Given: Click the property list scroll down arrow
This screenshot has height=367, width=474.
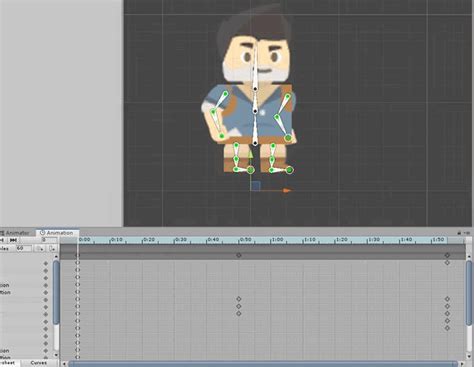Looking at the screenshot, I should pyautogui.click(x=56, y=355).
